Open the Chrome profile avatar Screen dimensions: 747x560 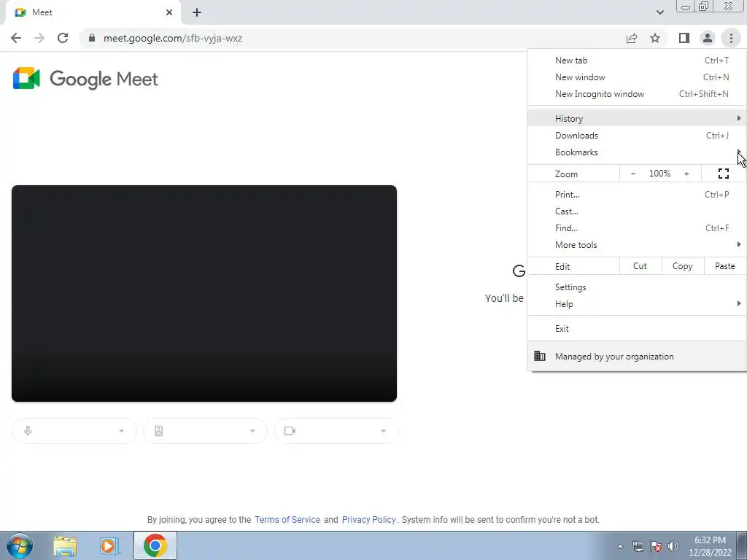pyautogui.click(x=708, y=38)
